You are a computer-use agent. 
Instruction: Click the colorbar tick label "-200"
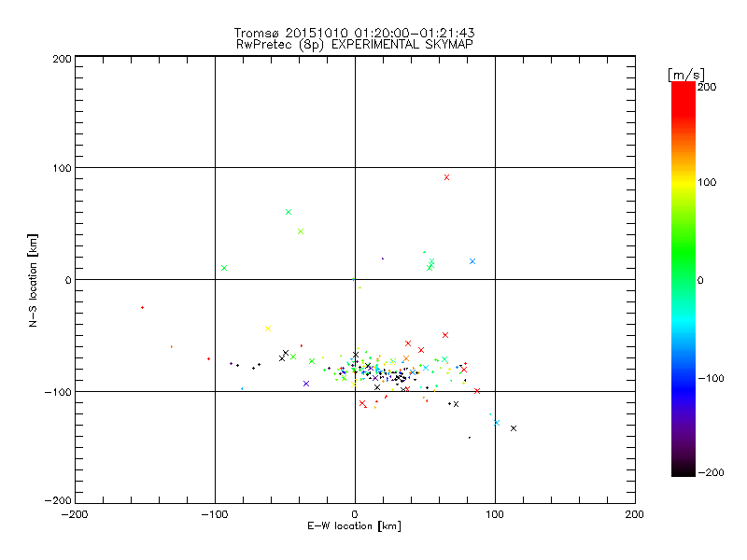[x=711, y=472]
